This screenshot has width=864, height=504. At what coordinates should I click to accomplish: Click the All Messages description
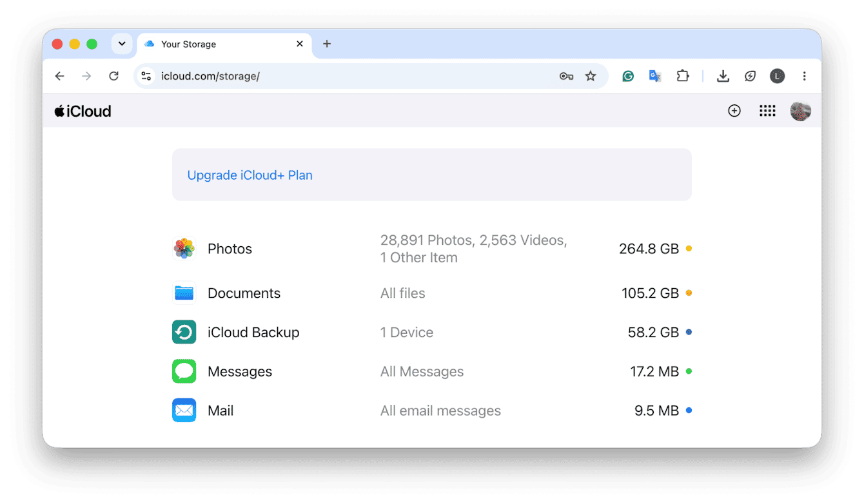(x=422, y=372)
